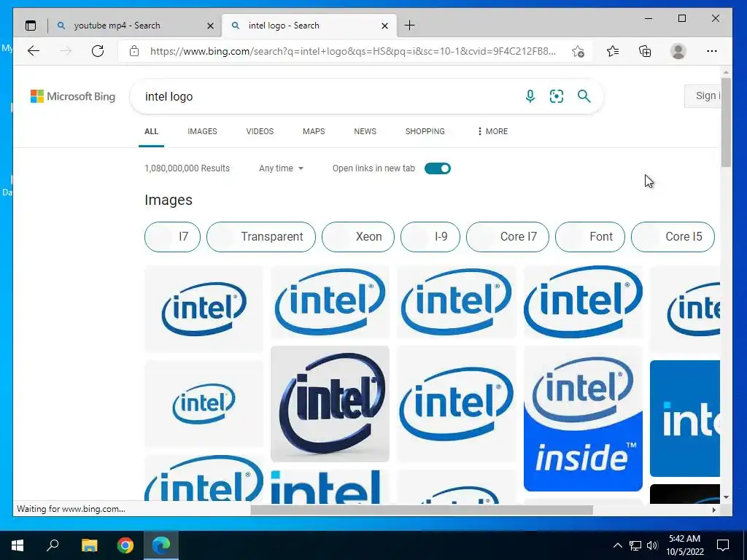
Task: Toggle Open links in new tab switch
Action: (438, 168)
